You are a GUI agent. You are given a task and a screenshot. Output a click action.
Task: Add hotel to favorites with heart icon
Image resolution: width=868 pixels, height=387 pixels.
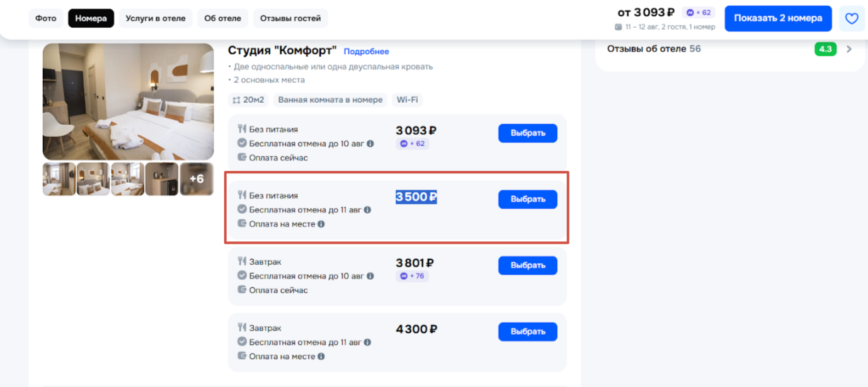pyautogui.click(x=852, y=18)
